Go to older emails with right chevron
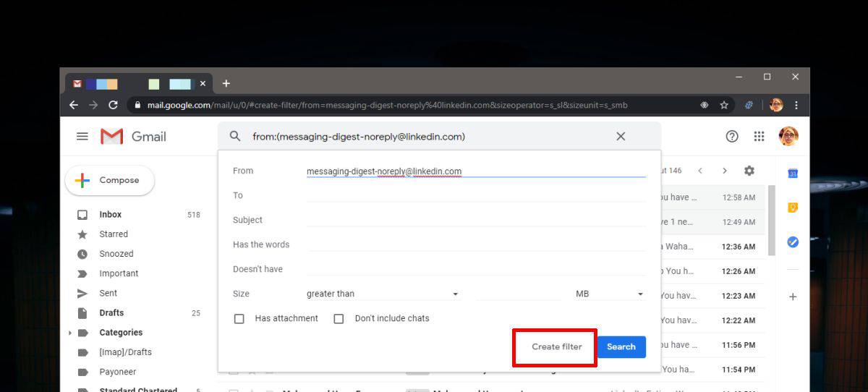Viewport: 868px width, 392px height. click(725, 171)
